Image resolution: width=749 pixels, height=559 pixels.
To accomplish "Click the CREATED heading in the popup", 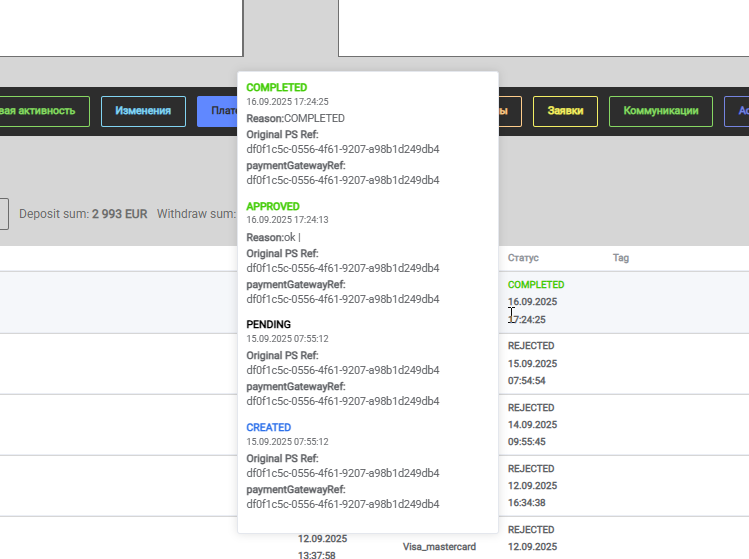I will (x=268, y=428).
